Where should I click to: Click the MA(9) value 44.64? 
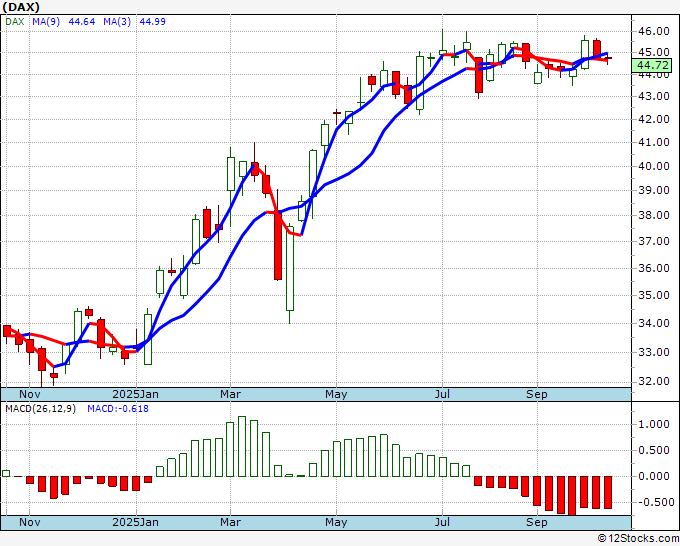click(82, 22)
